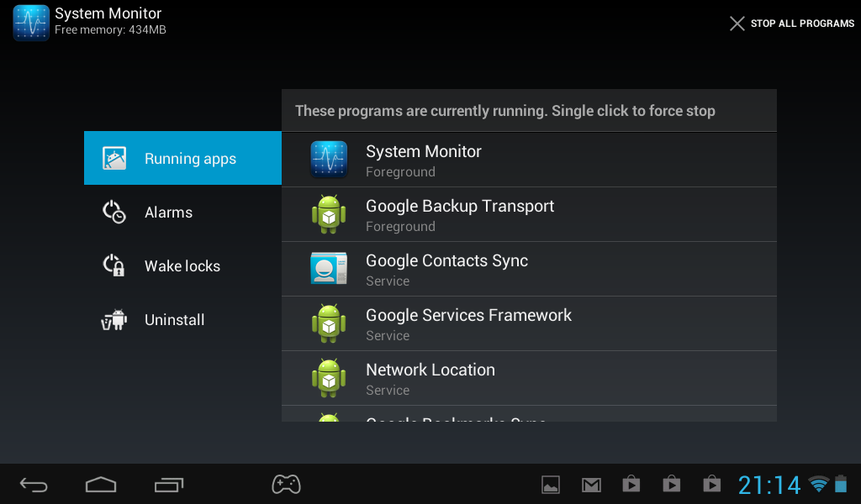Open the game controller icon in navbar
Screen dimensions: 861x504
click(286, 484)
